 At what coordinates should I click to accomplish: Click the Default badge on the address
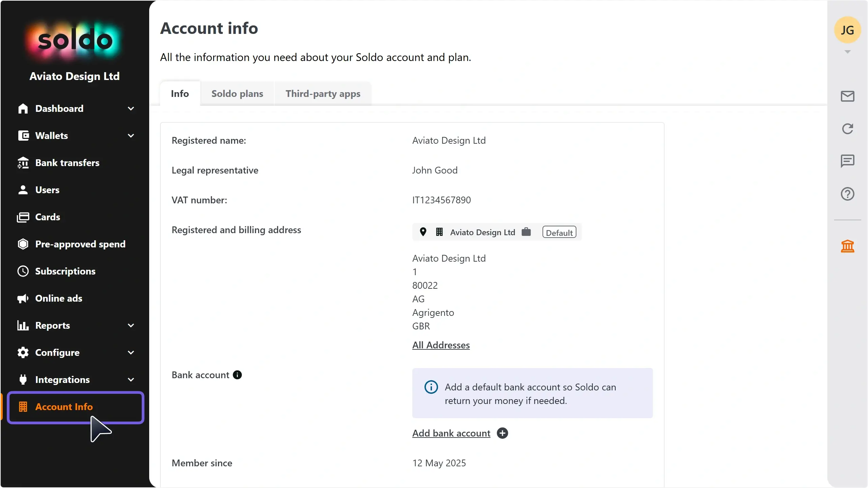(x=559, y=232)
